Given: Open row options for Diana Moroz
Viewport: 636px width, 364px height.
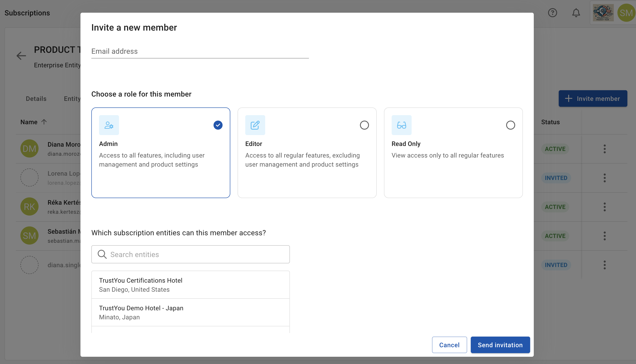Looking at the screenshot, I should coord(604,149).
